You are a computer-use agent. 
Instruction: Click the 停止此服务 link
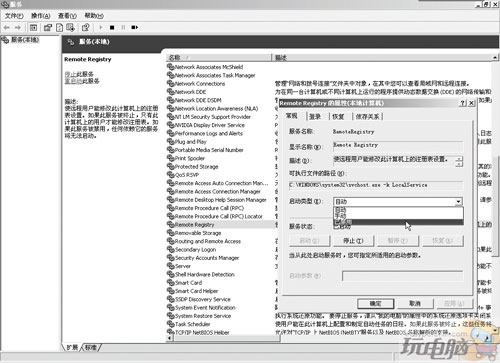click(x=79, y=74)
